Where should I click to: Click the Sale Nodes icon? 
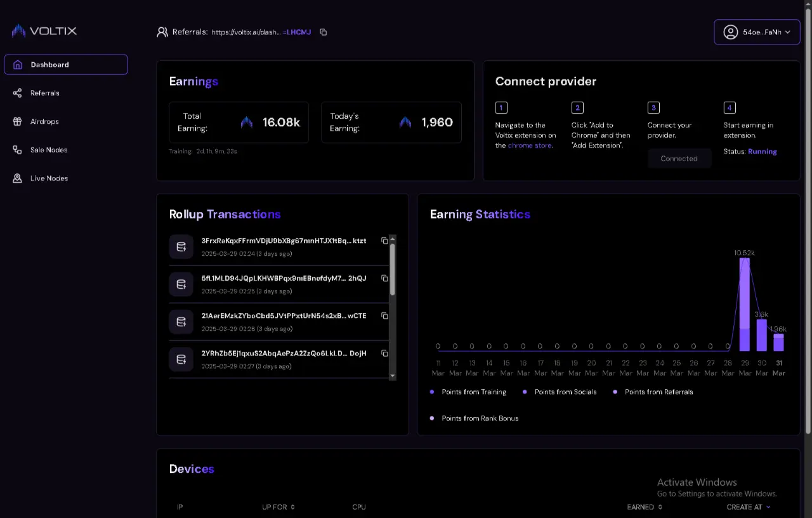point(18,150)
